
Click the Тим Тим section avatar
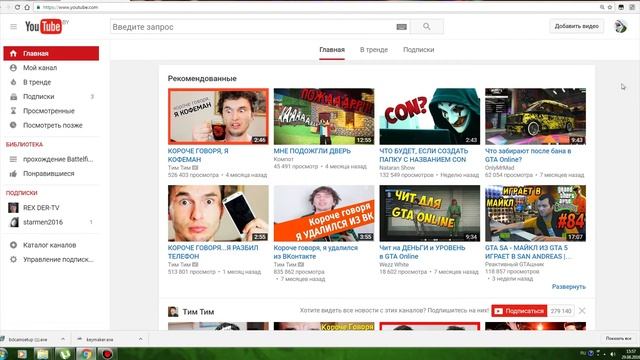[x=173, y=311]
